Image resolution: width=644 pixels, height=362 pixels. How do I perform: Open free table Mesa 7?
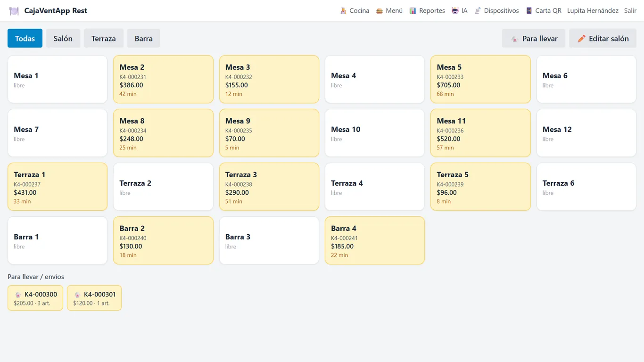[x=58, y=133]
